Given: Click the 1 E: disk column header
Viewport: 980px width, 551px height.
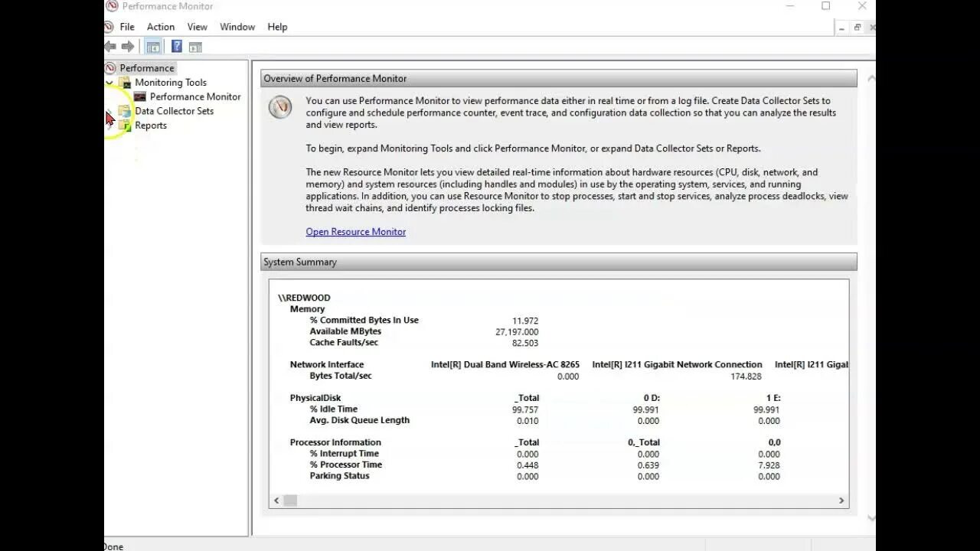Looking at the screenshot, I should point(773,398).
